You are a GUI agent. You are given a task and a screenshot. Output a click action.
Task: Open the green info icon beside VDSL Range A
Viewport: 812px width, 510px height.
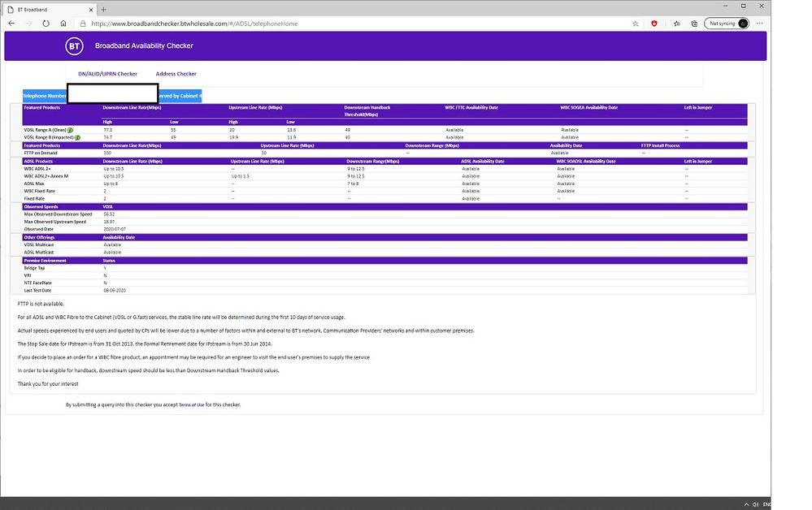click(x=71, y=130)
